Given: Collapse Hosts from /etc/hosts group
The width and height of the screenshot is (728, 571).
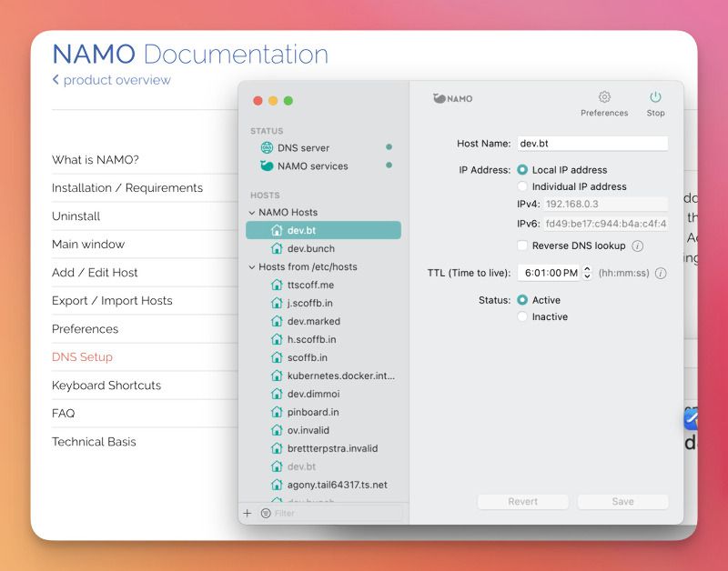Looking at the screenshot, I should (x=252, y=267).
